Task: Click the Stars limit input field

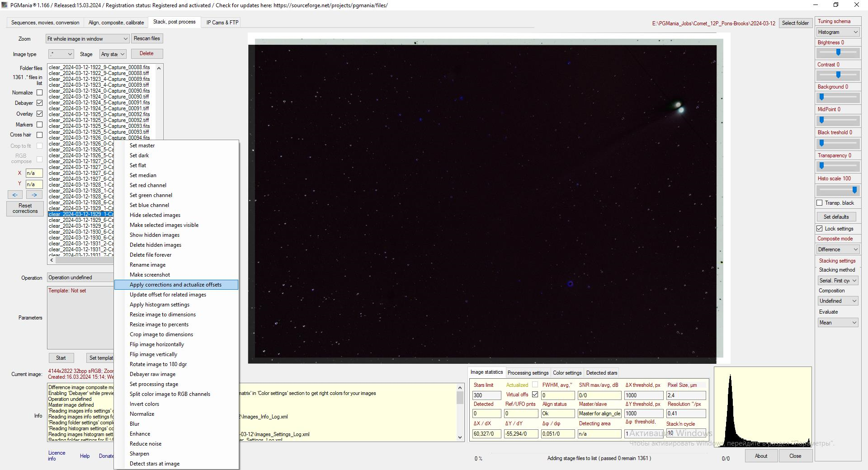Action: click(486, 395)
